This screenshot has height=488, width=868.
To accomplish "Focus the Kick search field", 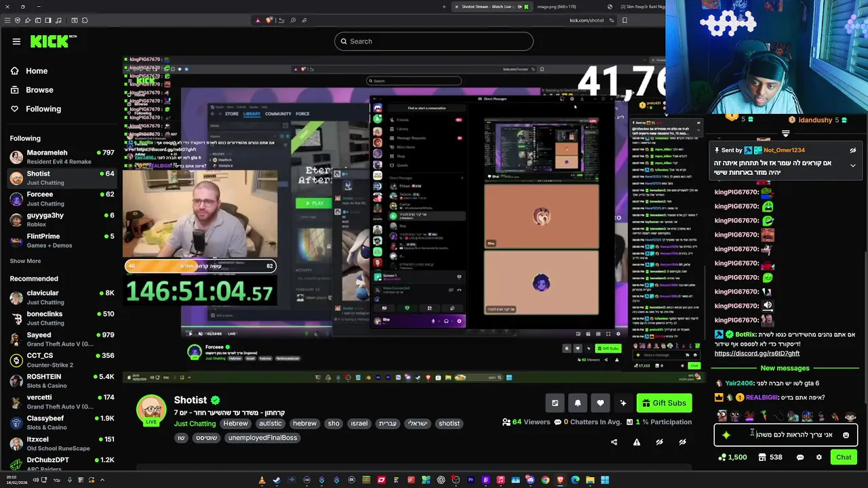I will (433, 41).
